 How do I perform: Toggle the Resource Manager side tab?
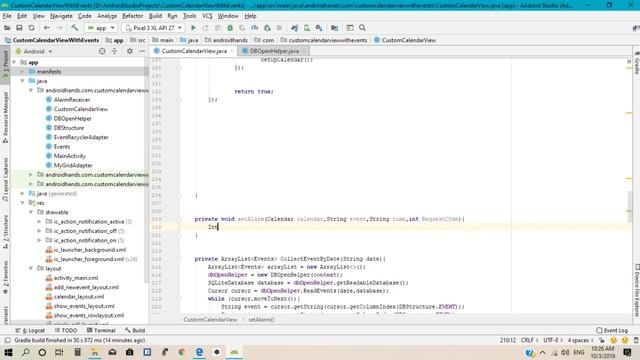click(5, 117)
